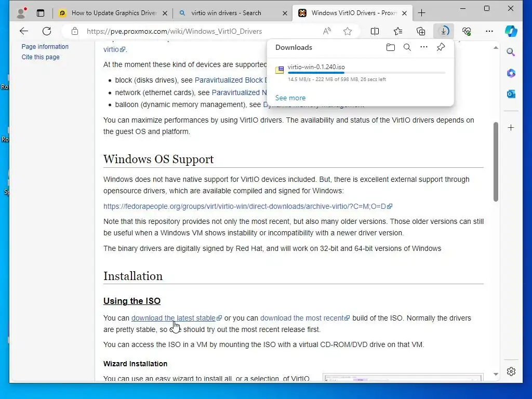Screen dimensions: 532x399
Task: Open downloads folder in Downloads panel
Action: pyautogui.click(x=391, y=47)
